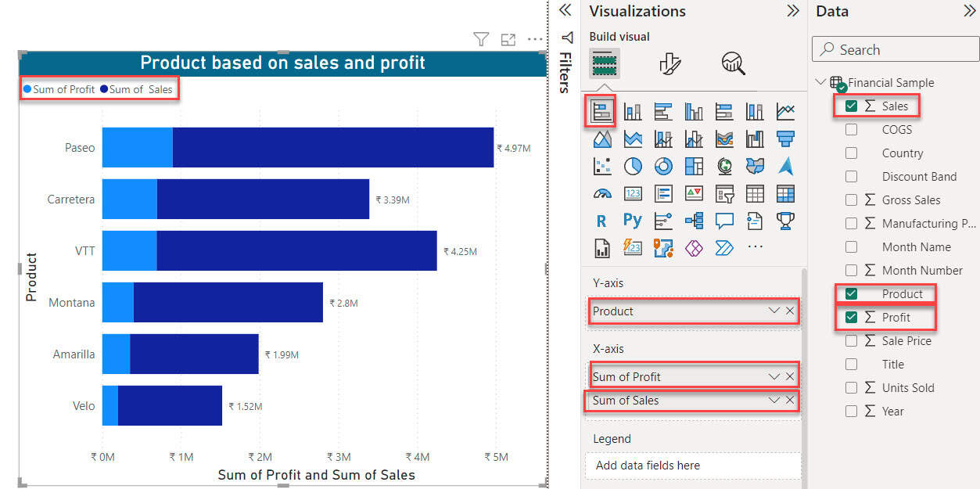Open more visuals ellipsis in gallery

click(x=755, y=247)
